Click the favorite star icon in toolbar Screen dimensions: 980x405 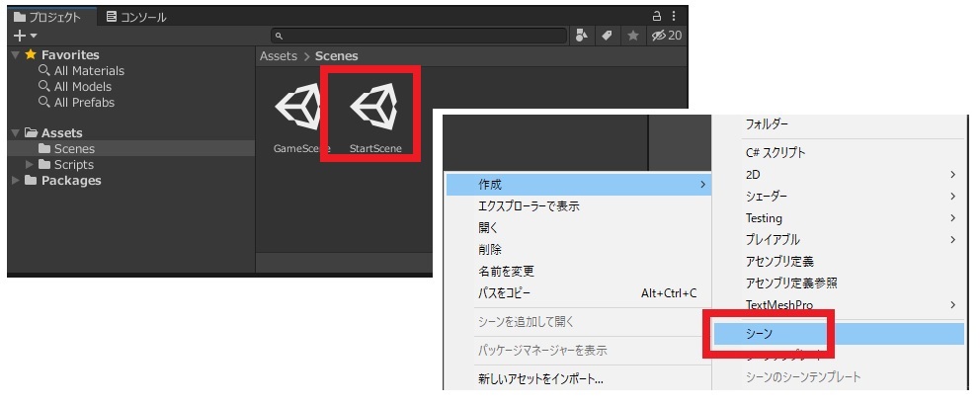click(633, 36)
